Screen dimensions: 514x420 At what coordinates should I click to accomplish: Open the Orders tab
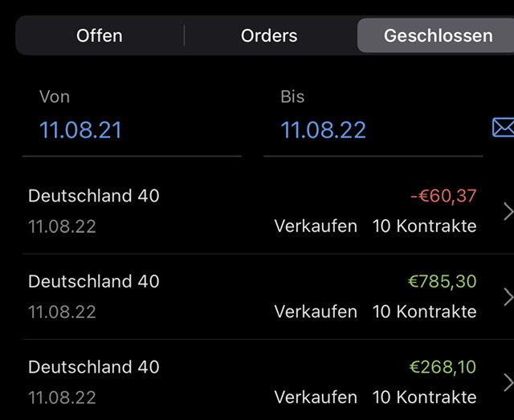point(269,36)
